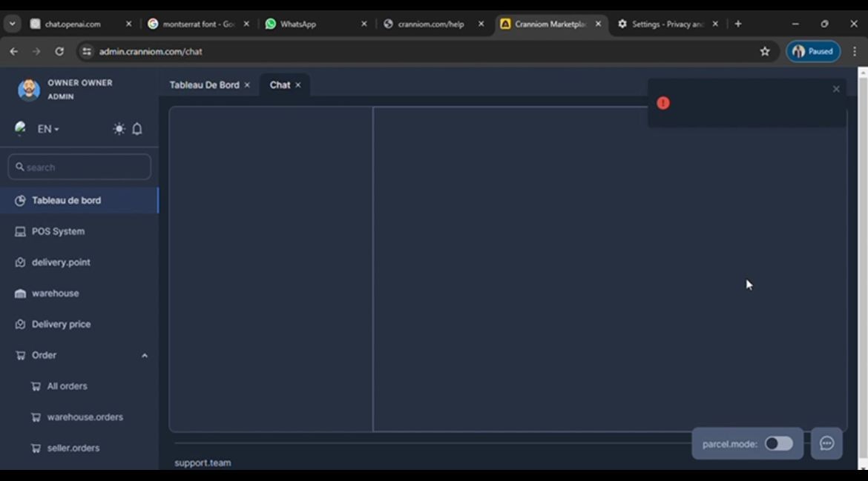Click the Tableau de bord sidebar icon

[20, 201]
